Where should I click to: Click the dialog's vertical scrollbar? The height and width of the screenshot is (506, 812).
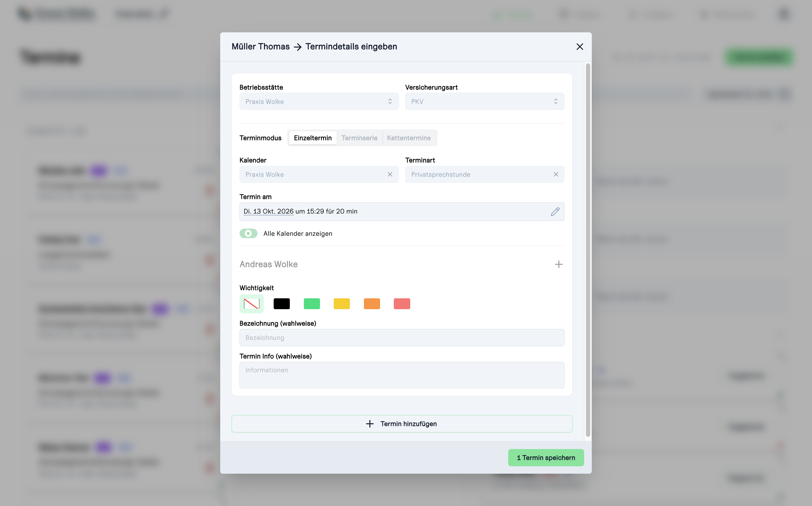pyautogui.click(x=588, y=250)
